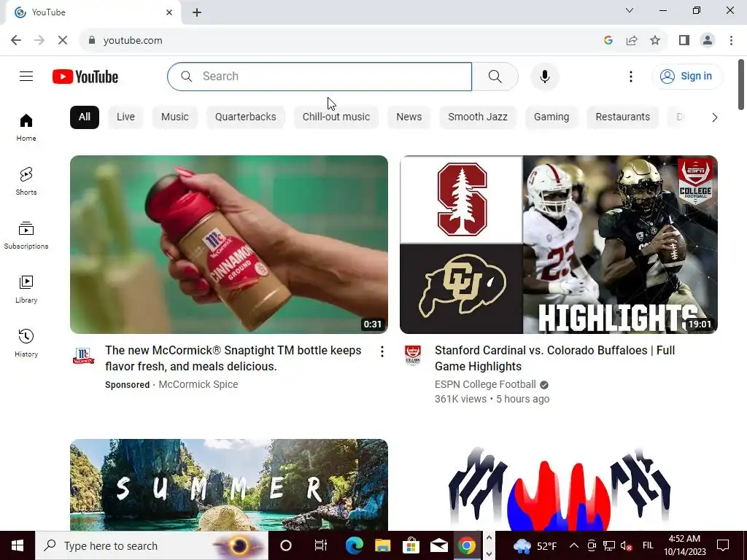This screenshot has width=747, height=560.
Task: Open the McCormick cinnamon ad thumbnail
Action: (x=228, y=244)
